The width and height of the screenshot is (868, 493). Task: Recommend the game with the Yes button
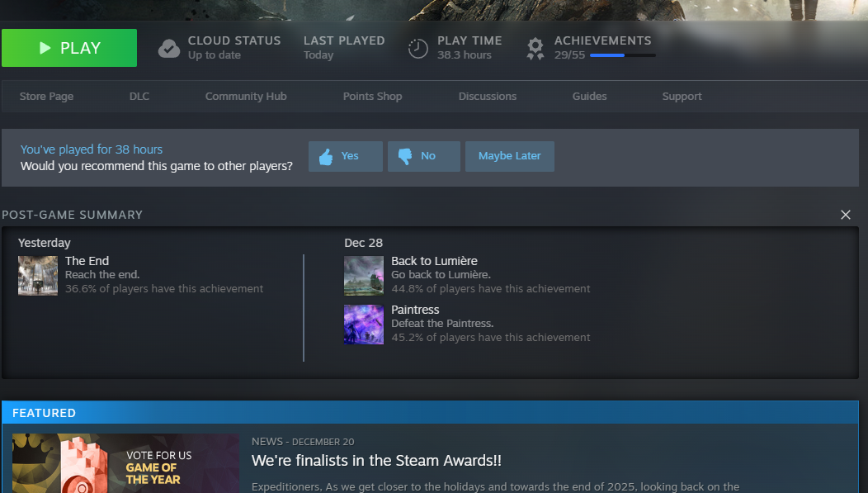click(x=346, y=156)
